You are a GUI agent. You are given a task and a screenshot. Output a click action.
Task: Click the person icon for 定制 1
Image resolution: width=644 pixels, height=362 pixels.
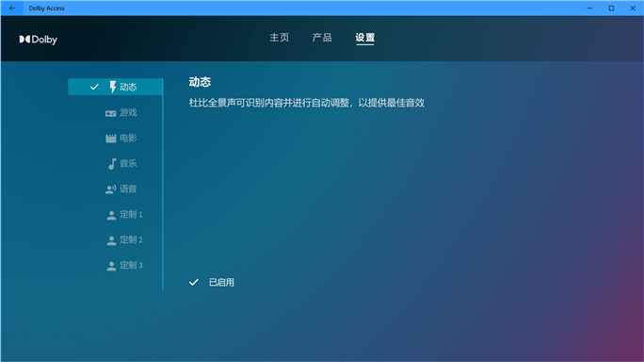111,215
